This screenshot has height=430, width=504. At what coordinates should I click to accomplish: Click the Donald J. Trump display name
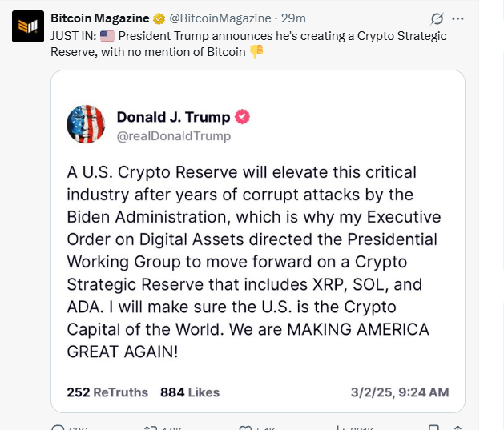173,117
